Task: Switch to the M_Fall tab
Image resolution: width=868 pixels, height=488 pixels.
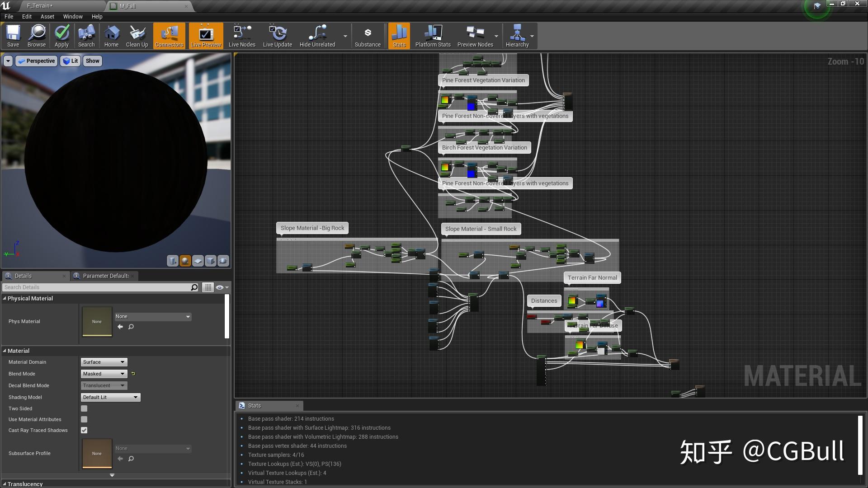Action: [x=128, y=6]
